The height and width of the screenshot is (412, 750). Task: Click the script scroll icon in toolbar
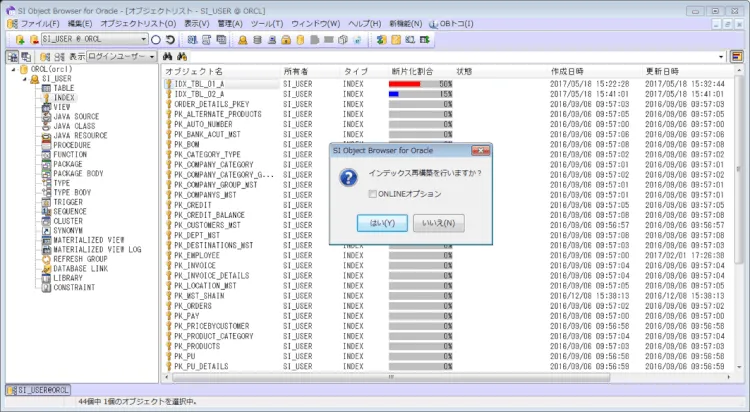pos(207,40)
